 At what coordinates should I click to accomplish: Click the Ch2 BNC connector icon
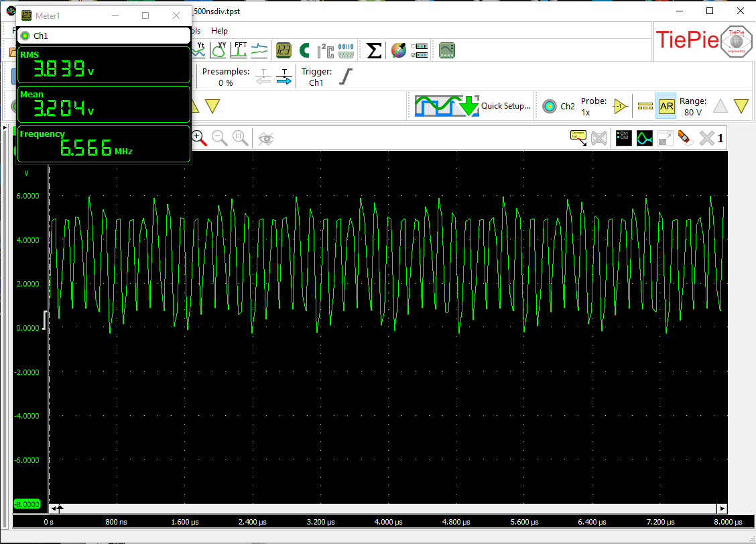pos(549,106)
